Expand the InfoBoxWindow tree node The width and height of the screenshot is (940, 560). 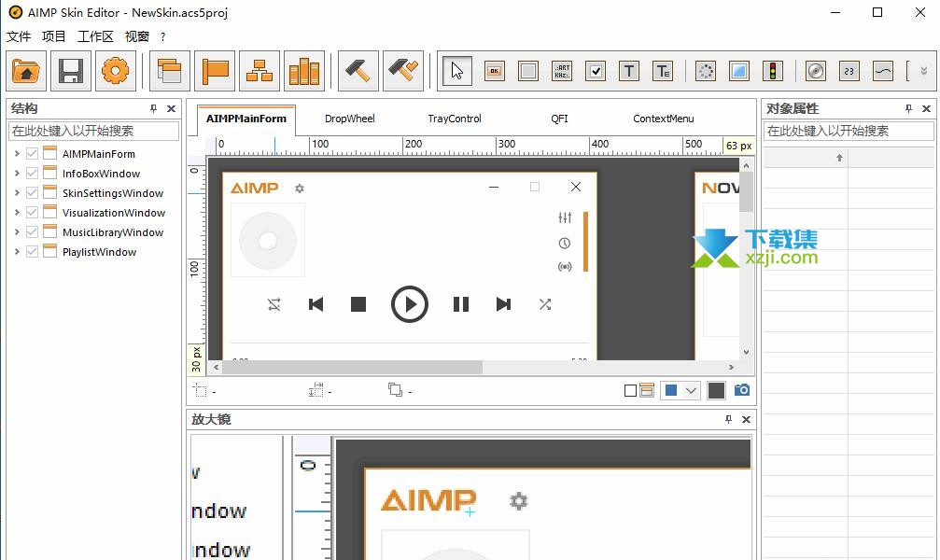tap(17, 174)
